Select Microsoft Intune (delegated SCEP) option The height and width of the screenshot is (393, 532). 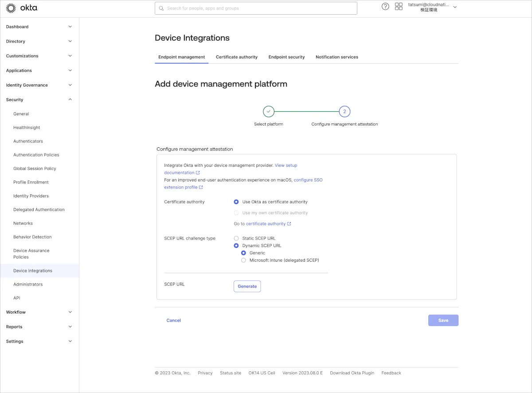(243, 260)
